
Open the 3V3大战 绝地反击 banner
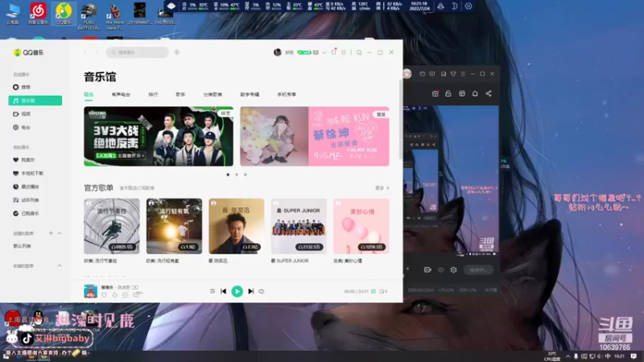tap(159, 136)
